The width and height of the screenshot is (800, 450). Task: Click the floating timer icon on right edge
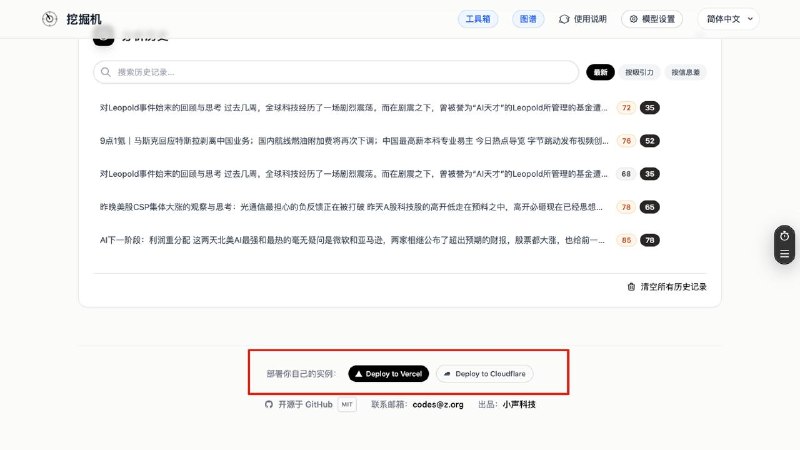point(785,236)
